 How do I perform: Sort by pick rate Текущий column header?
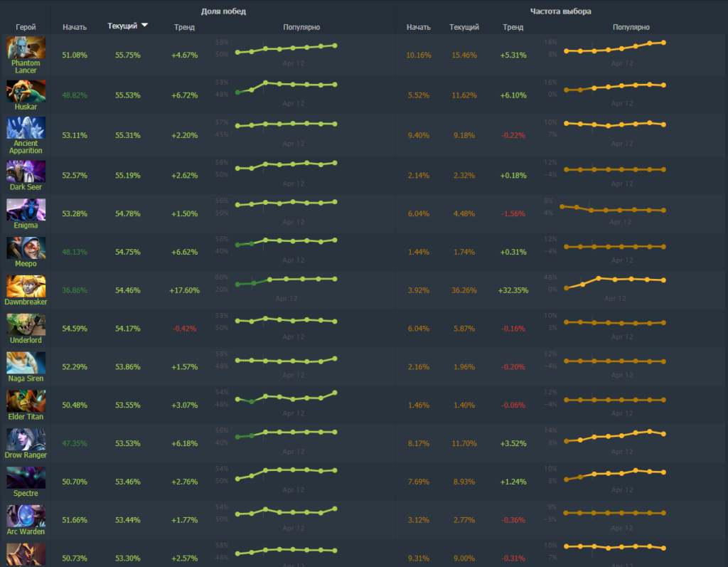click(x=464, y=27)
